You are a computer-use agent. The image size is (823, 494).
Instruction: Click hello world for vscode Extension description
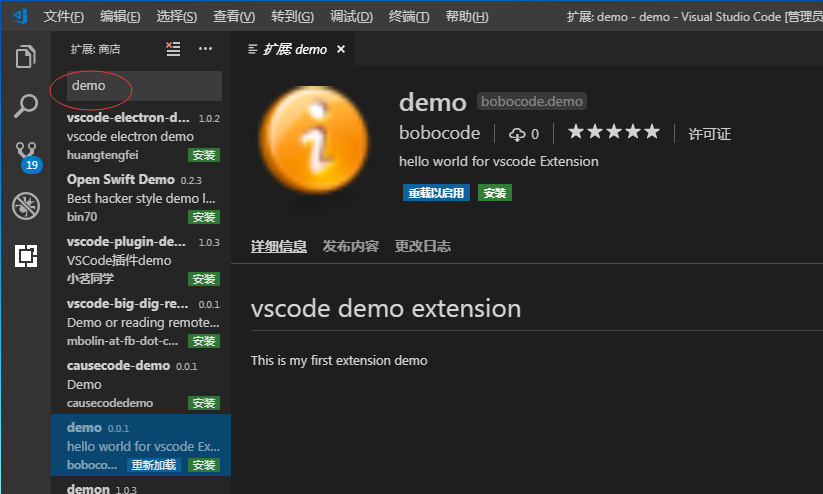(499, 161)
